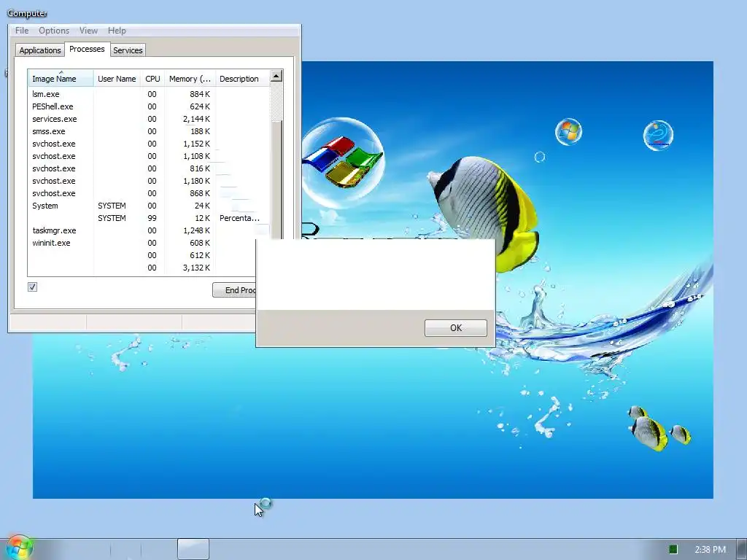Viewport: 747px width, 560px height.
Task: Open the Start menu orb
Action: pos(19,548)
